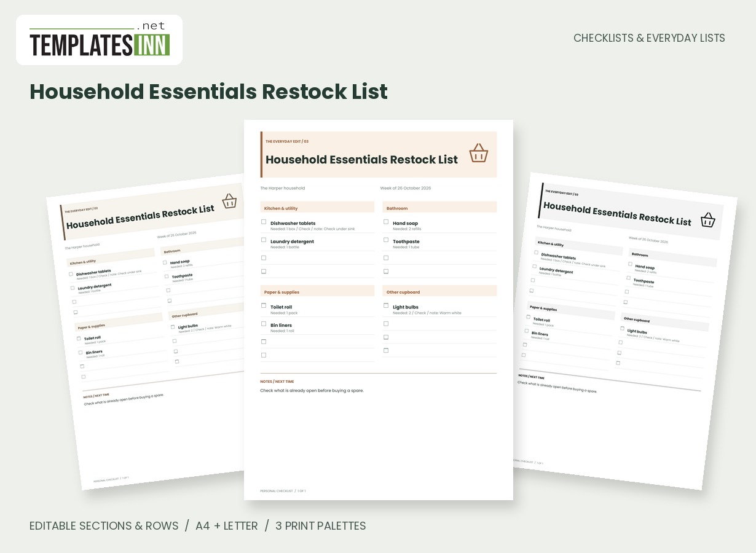Open the CHECKLISTS & EVERYDAY LISTS category
The height and width of the screenshot is (553, 756).
(649, 38)
